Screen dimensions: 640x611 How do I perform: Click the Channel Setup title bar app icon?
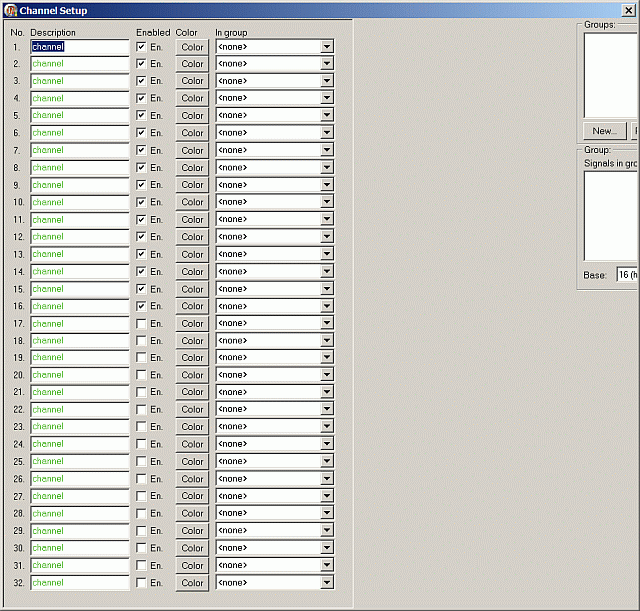pyautogui.click(x=11, y=10)
